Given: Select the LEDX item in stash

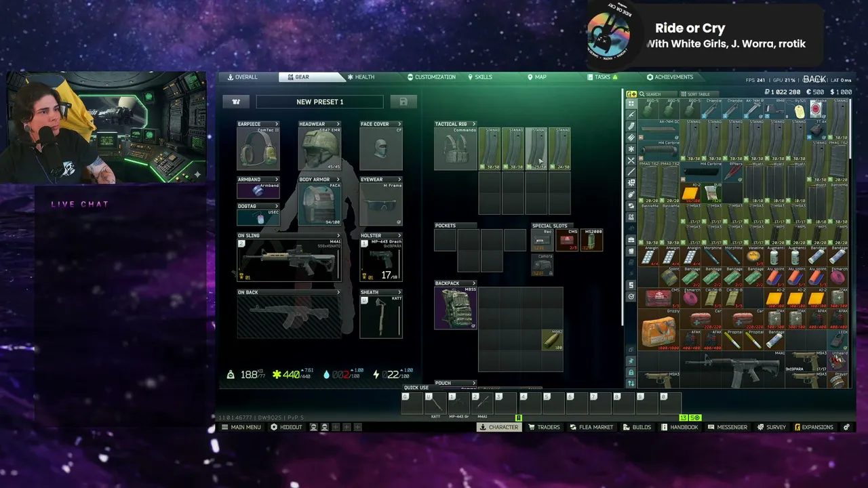Looking at the screenshot, I should point(839,339).
